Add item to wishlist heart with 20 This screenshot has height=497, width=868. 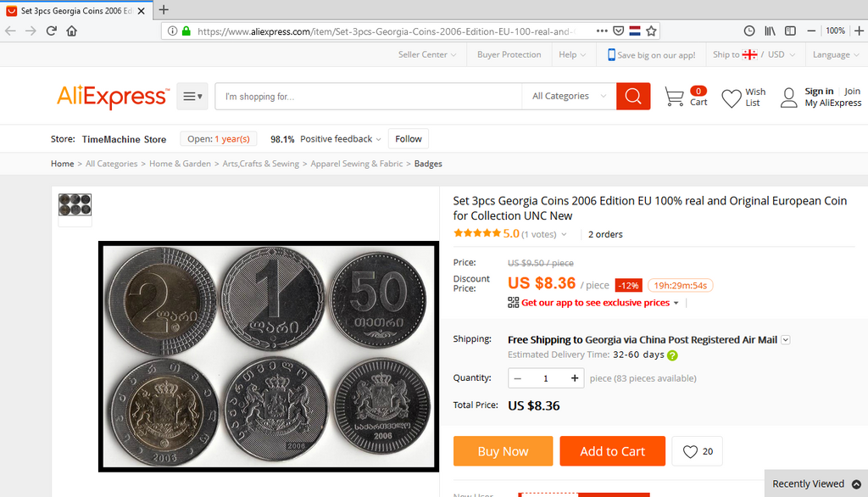697,451
